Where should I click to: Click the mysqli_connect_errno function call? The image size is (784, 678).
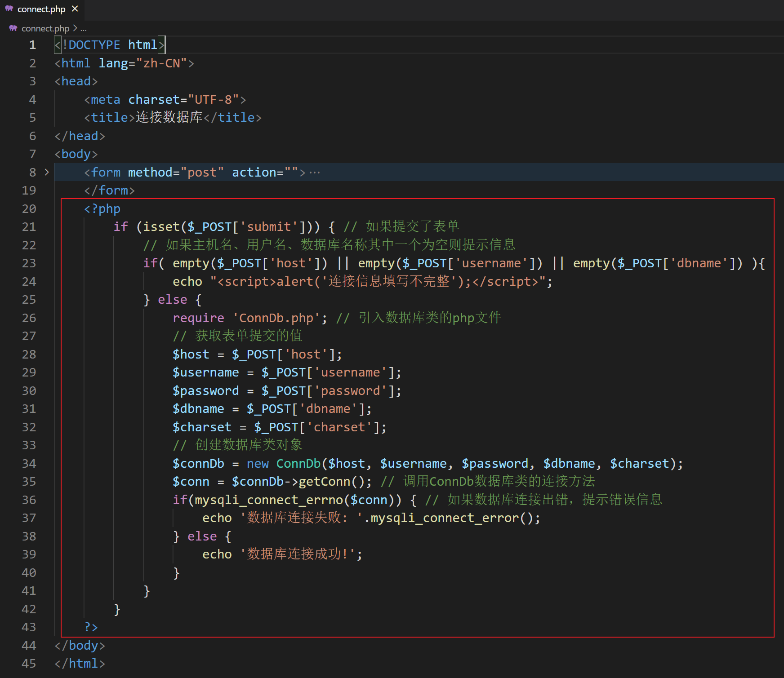tap(269, 500)
